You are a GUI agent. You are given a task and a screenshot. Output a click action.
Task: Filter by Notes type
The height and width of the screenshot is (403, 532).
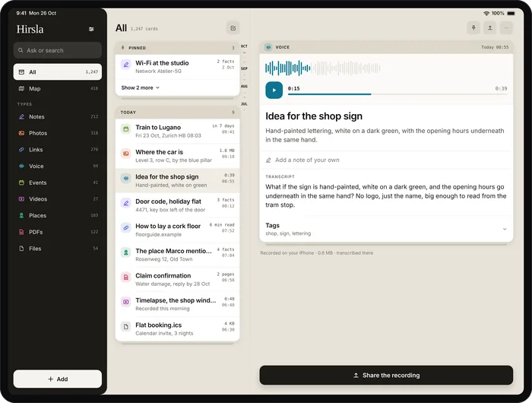(x=57, y=117)
